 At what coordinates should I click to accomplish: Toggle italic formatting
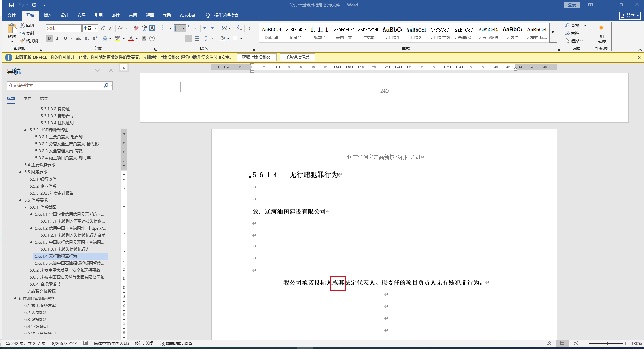57,38
